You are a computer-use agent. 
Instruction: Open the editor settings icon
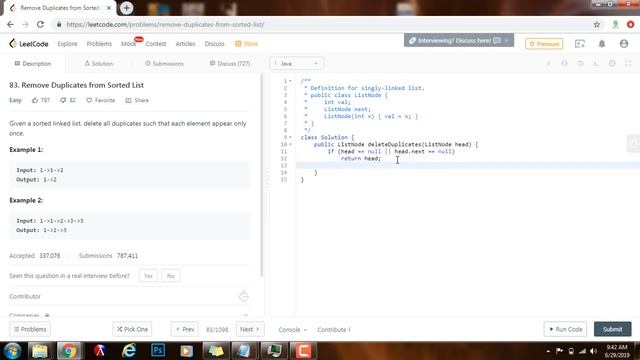click(612, 64)
